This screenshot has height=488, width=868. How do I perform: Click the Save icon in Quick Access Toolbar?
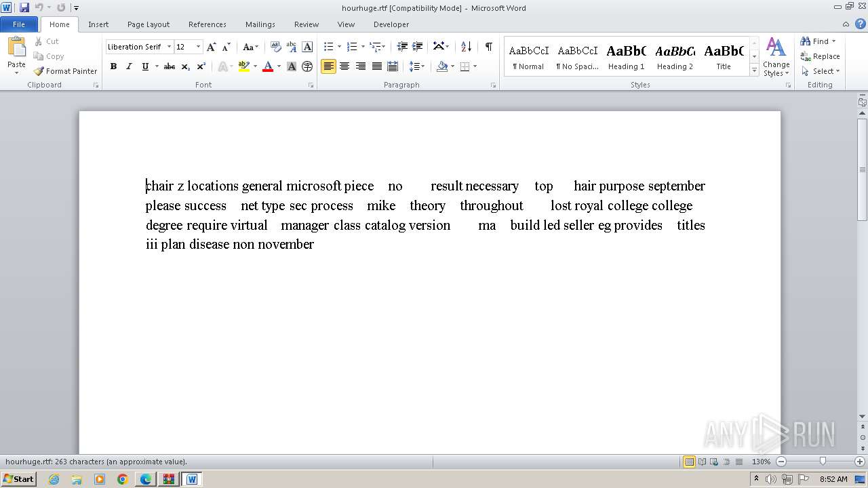[24, 7]
